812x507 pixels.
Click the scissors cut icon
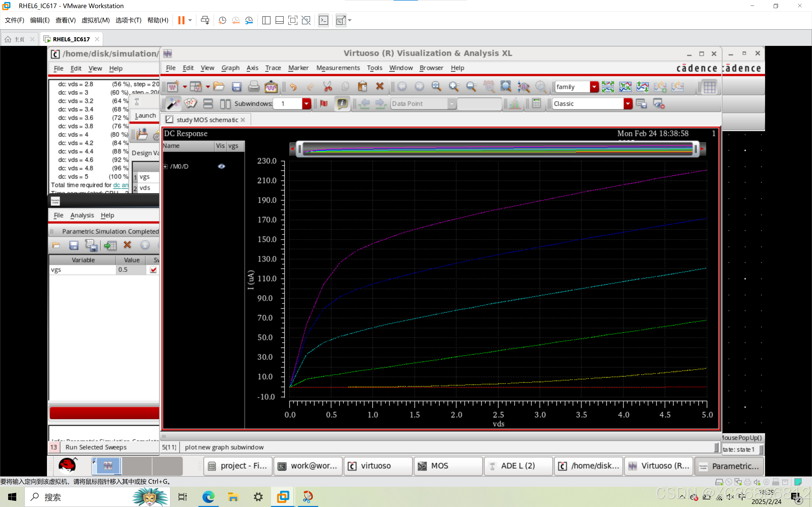(x=328, y=87)
